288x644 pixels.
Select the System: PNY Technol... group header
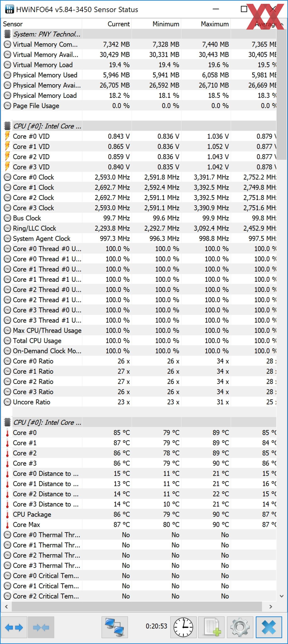[x=139, y=34]
